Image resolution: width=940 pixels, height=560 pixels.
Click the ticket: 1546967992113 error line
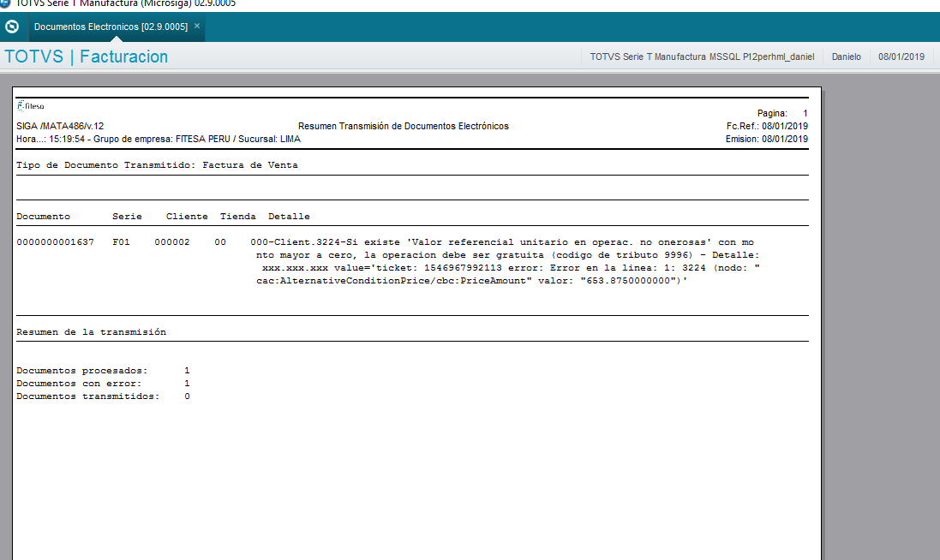(511, 268)
